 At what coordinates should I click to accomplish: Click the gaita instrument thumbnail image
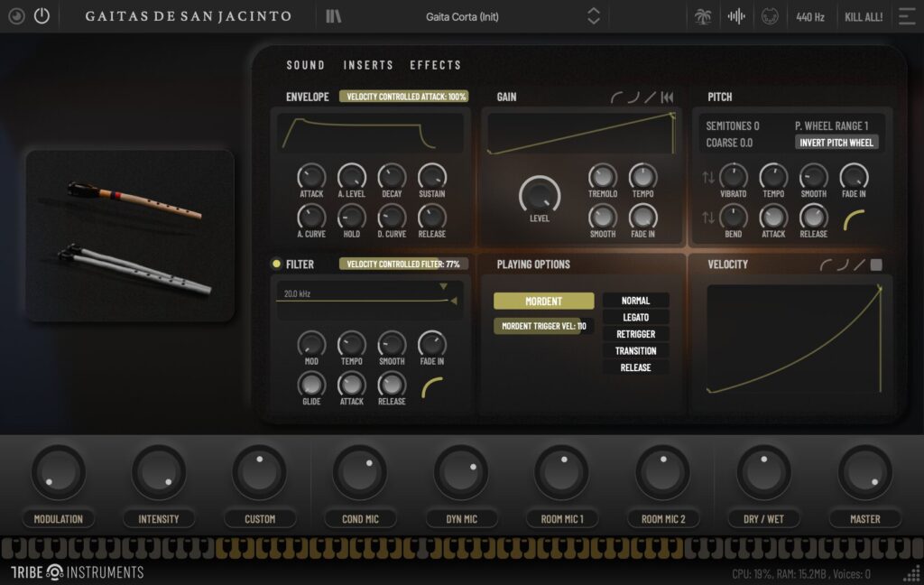point(130,236)
